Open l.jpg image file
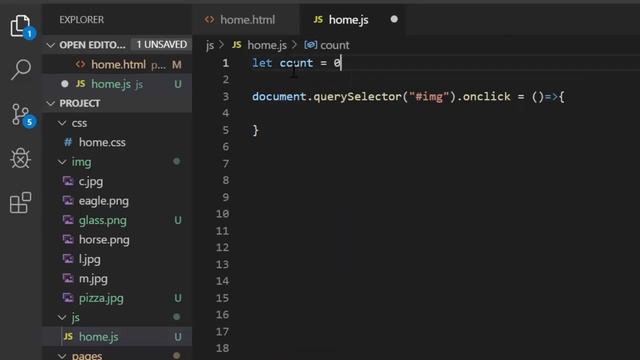 [118, 259]
